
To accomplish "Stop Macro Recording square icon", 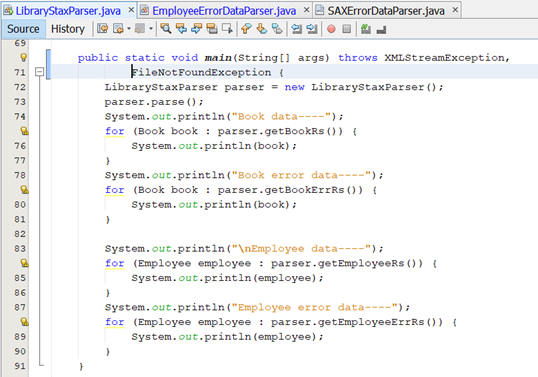I will pos(347,29).
